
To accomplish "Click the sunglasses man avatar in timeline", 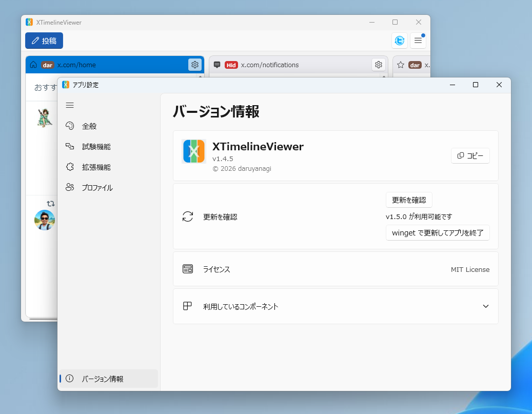I will [x=45, y=220].
